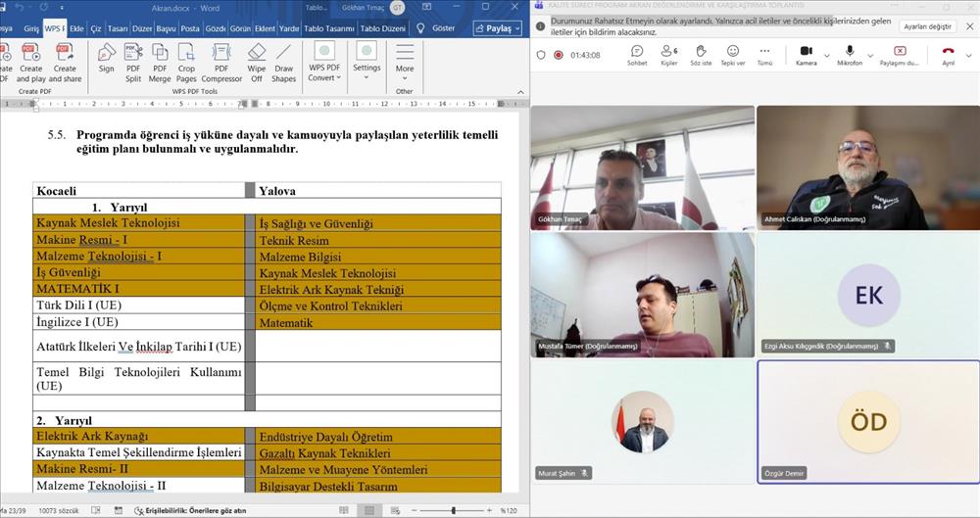
Task: Raise hand with Söz iste
Action: coord(701,55)
